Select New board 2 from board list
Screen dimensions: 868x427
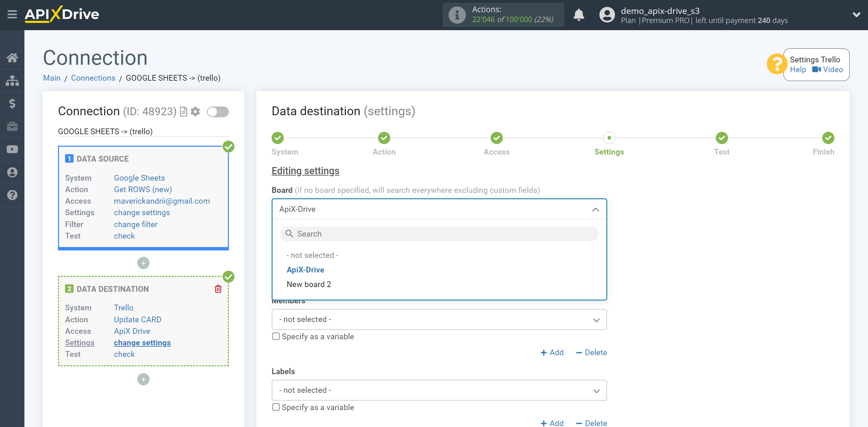(308, 284)
